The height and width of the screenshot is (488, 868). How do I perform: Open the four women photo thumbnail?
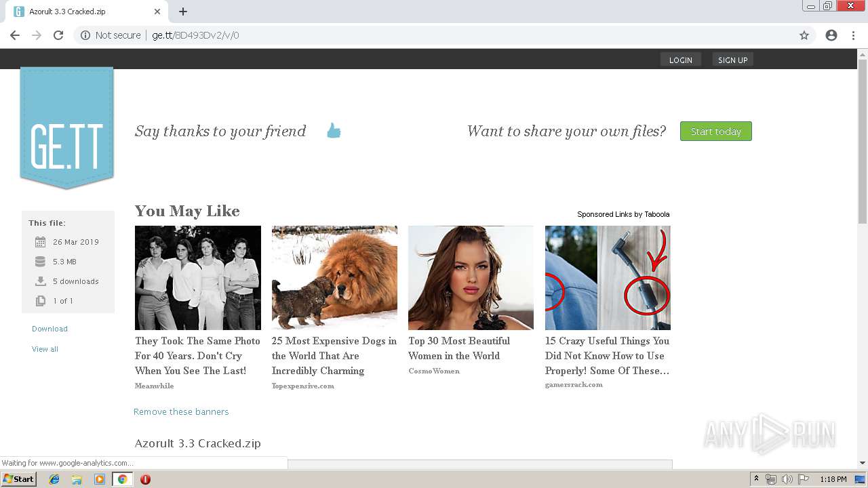(198, 278)
